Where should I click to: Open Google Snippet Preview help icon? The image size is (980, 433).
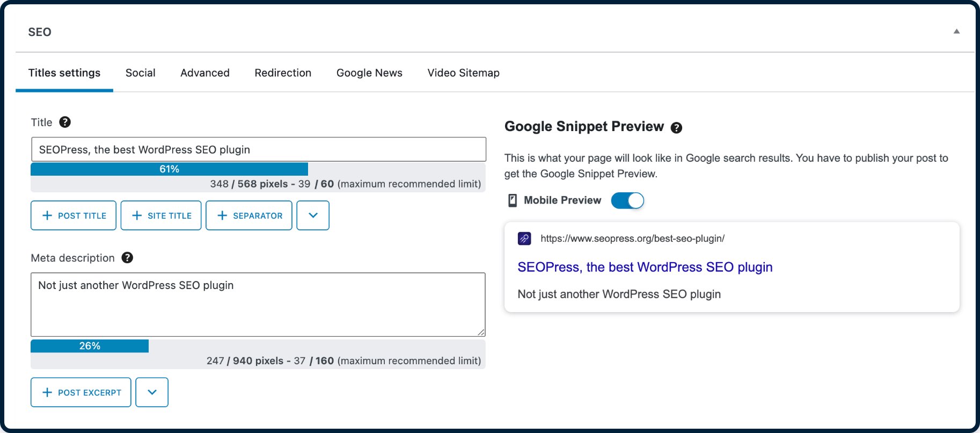(x=677, y=127)
